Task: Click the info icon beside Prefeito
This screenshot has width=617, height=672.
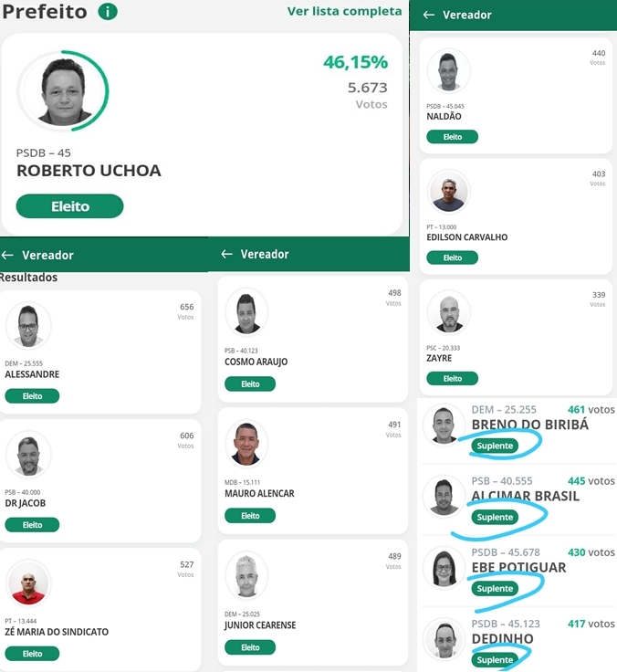Action: point(108,12)
